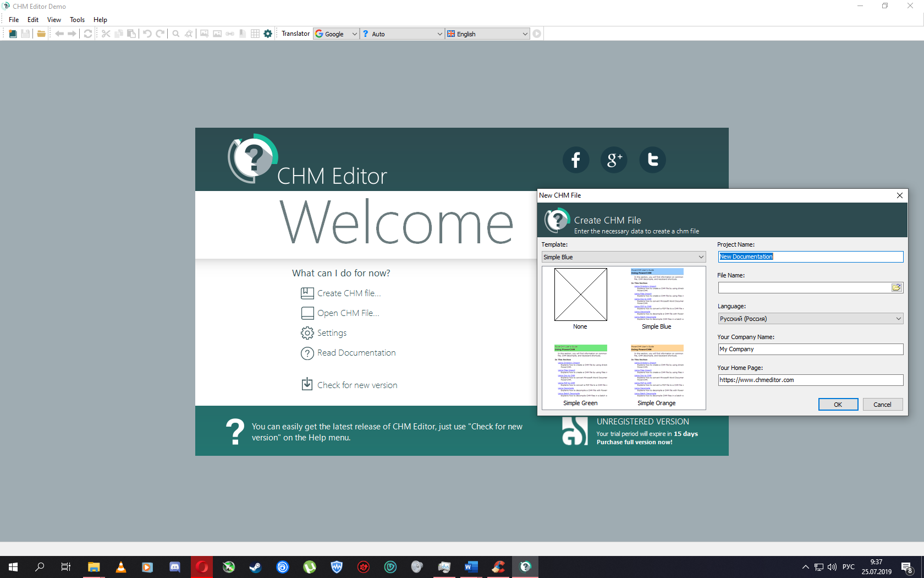Open the View menu
This screenshot has width=924, height=578.
54,20
